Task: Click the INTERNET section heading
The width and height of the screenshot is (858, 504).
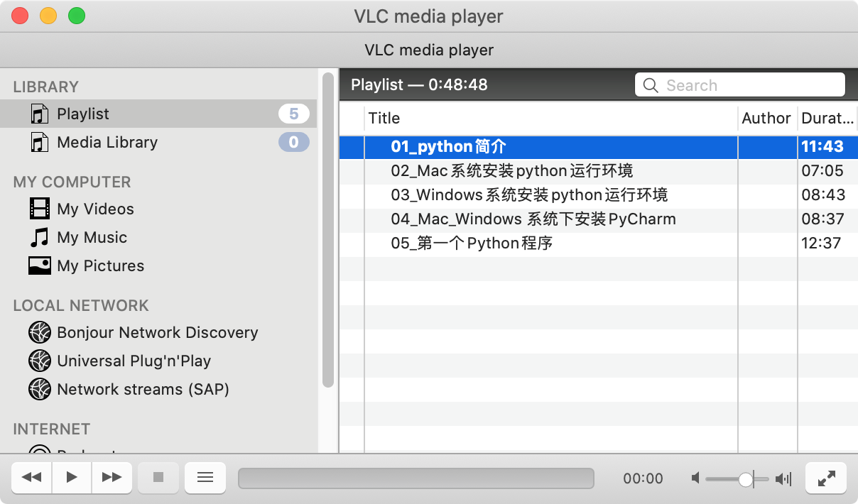Action: coord(51,429)
